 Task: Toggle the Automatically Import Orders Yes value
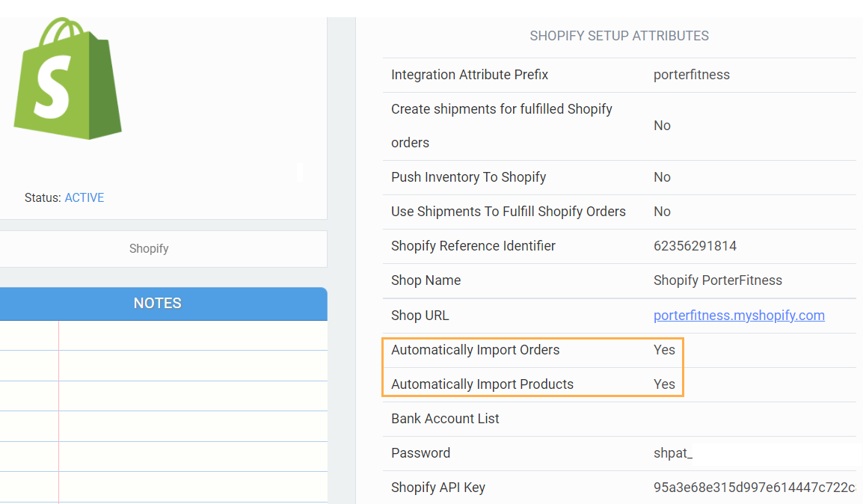664,350
